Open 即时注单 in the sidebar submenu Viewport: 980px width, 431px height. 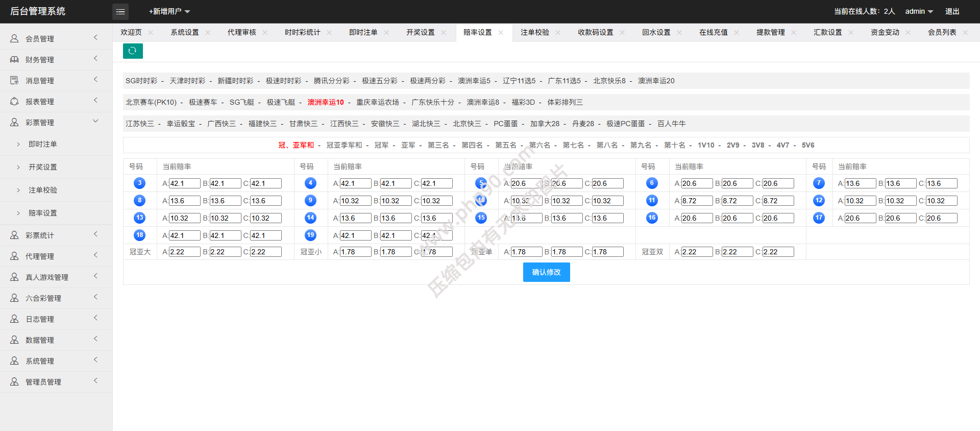coord(43,145)
